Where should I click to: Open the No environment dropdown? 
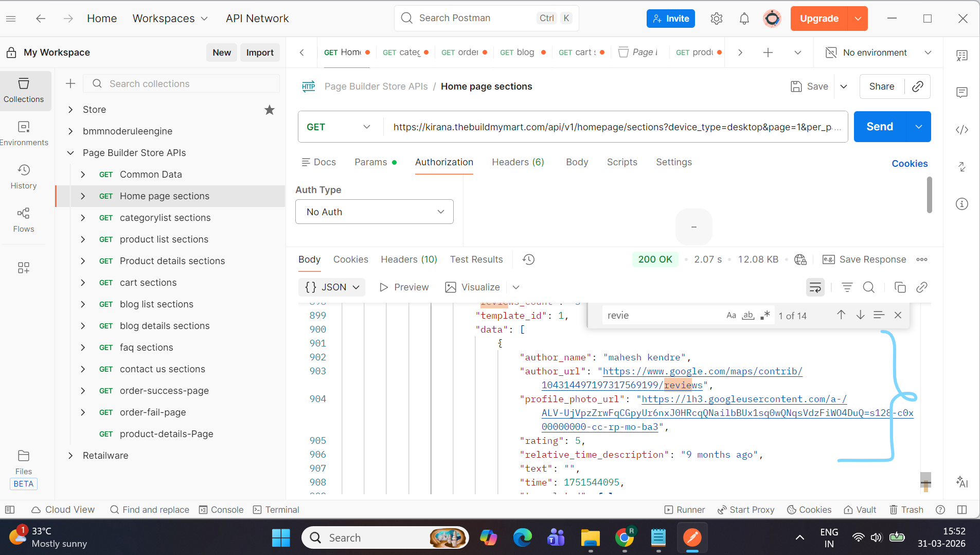click(x=878, y=53)
